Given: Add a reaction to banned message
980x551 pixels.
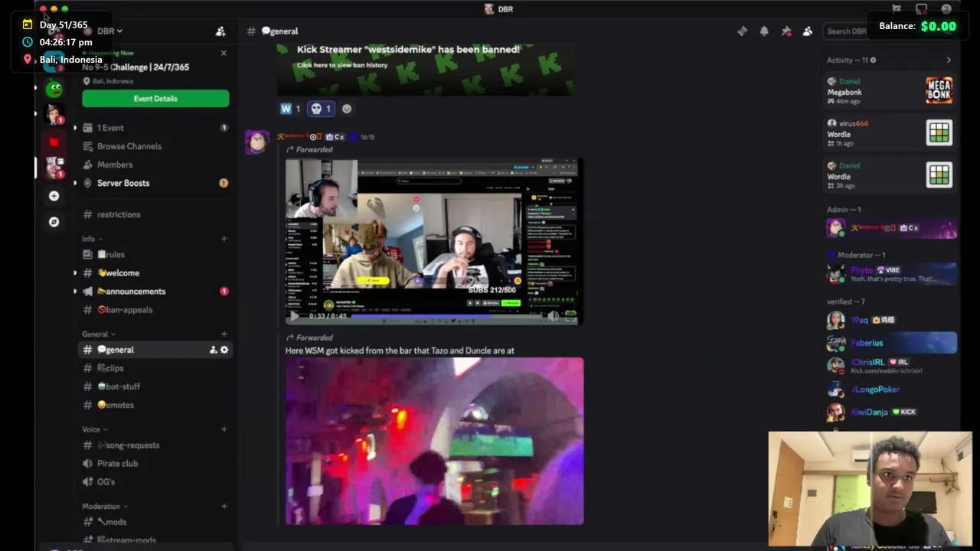Looking at the screenshot, I should (x=347, y=109).
